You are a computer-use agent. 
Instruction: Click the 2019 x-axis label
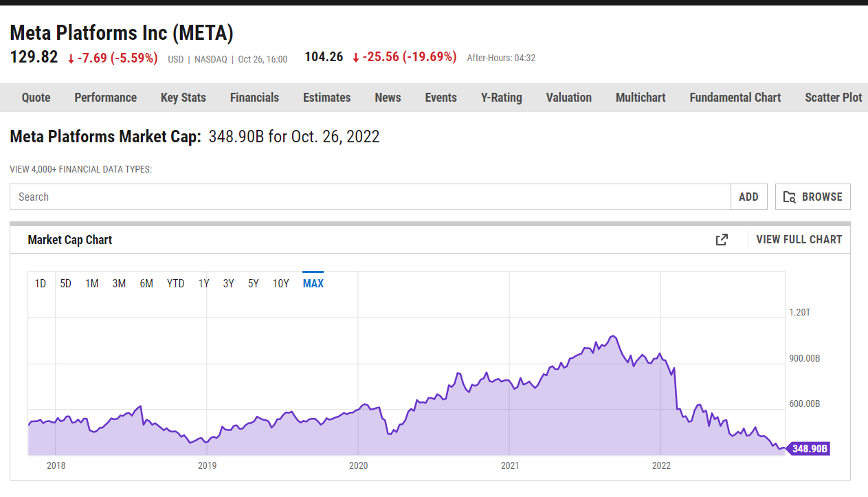[208, 465]
